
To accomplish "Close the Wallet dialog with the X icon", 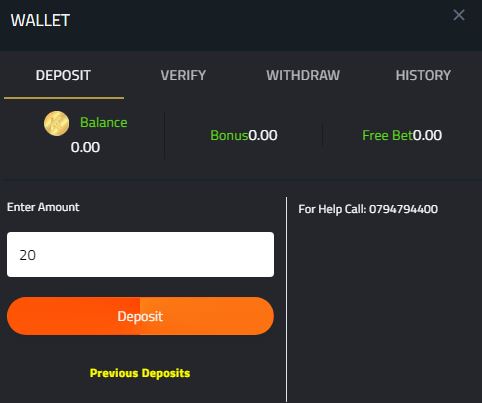I will click(459, 15).
